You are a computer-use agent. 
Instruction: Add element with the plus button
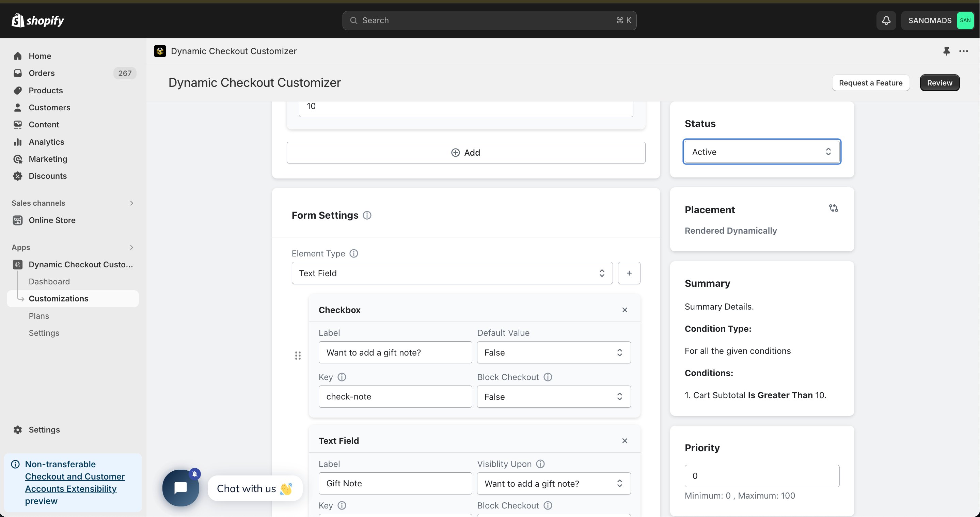coord(629,273)
